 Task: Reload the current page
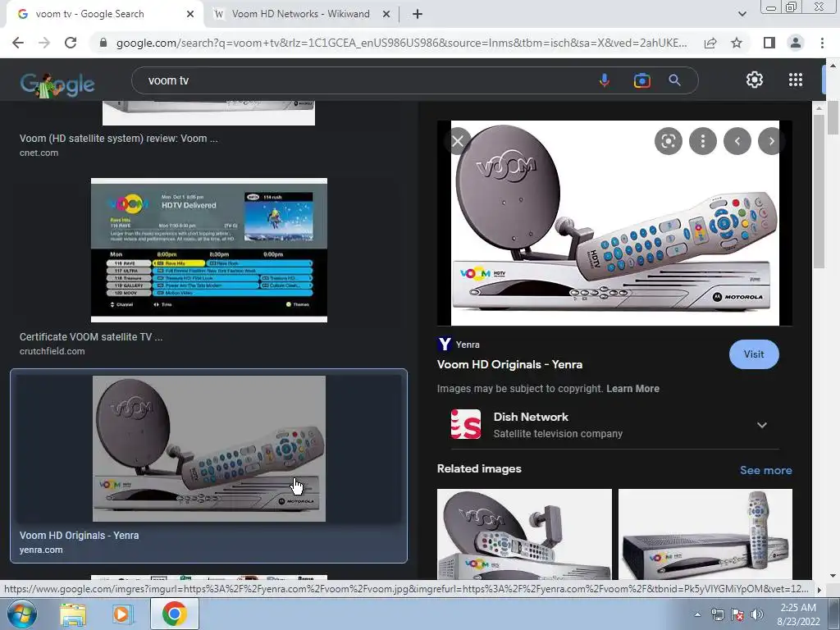pos(71,43)
